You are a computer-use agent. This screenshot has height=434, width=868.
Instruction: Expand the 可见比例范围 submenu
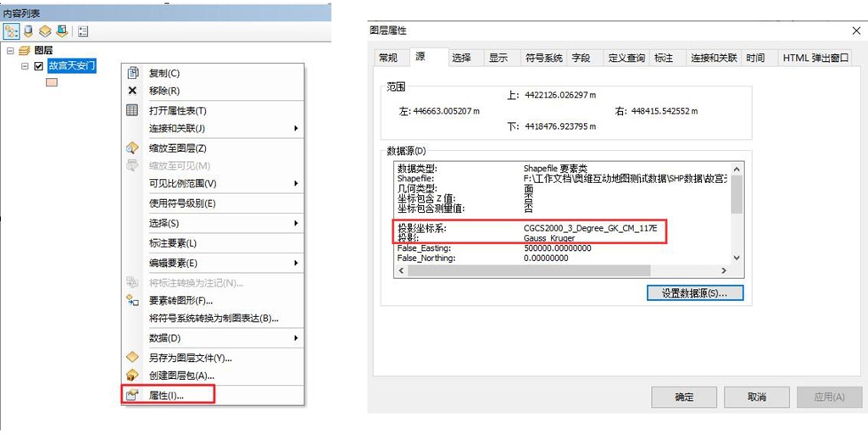(296, 184)
